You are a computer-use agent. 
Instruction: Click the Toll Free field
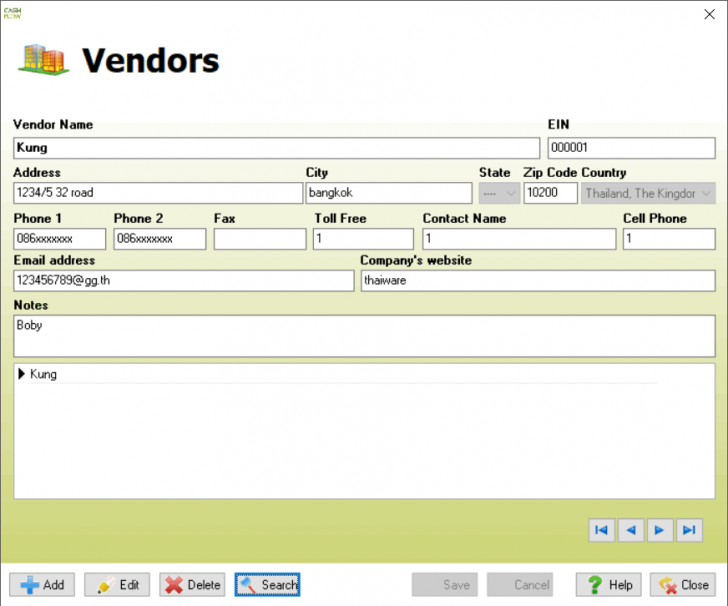point(363,239)
